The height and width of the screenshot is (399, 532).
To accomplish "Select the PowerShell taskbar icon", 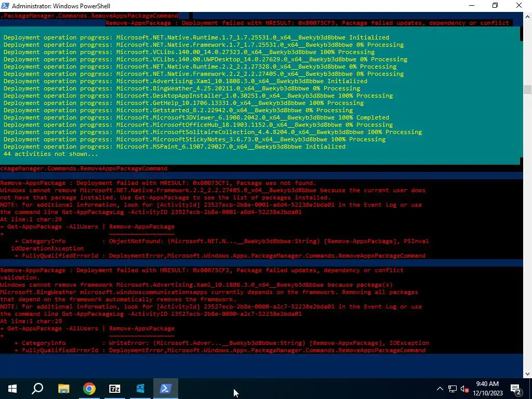I will (165, 389).
